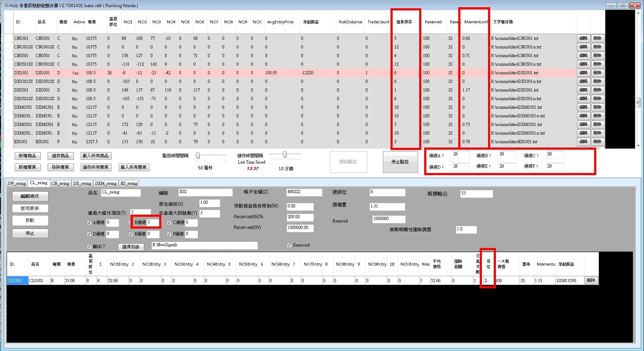Click the upper grid vertical scrollbar down arrow
Screen dimensions: 644x351
(x=638, y=146)
